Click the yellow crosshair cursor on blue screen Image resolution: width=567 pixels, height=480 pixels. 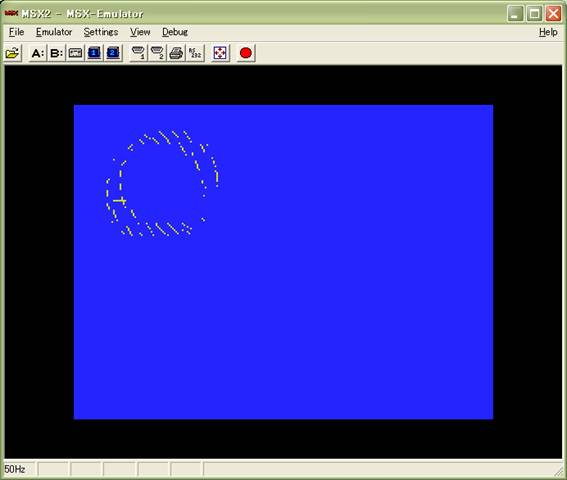120,200
